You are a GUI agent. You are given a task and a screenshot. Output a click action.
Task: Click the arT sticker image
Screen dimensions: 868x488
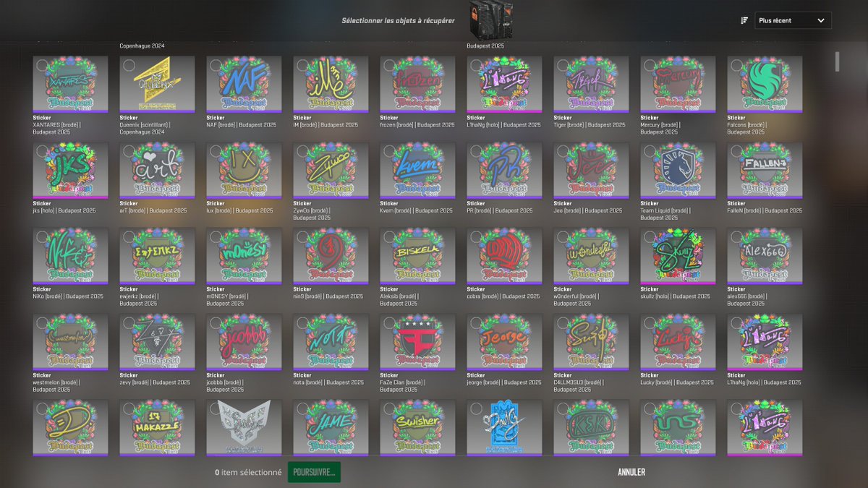click(157, 170)
